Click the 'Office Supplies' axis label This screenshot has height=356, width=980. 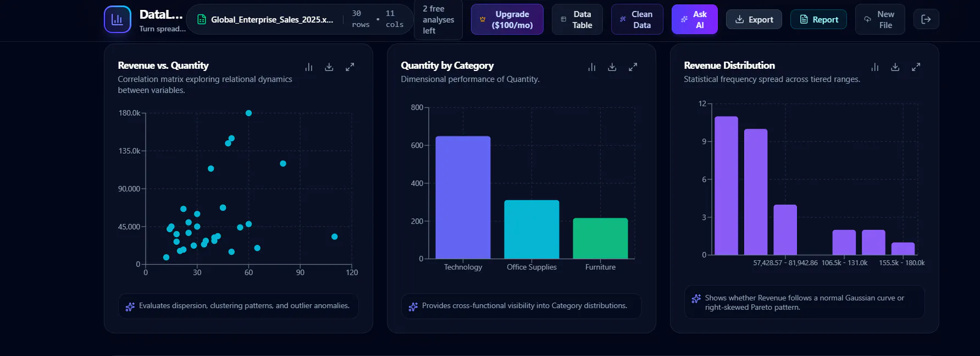coord(531,267)
